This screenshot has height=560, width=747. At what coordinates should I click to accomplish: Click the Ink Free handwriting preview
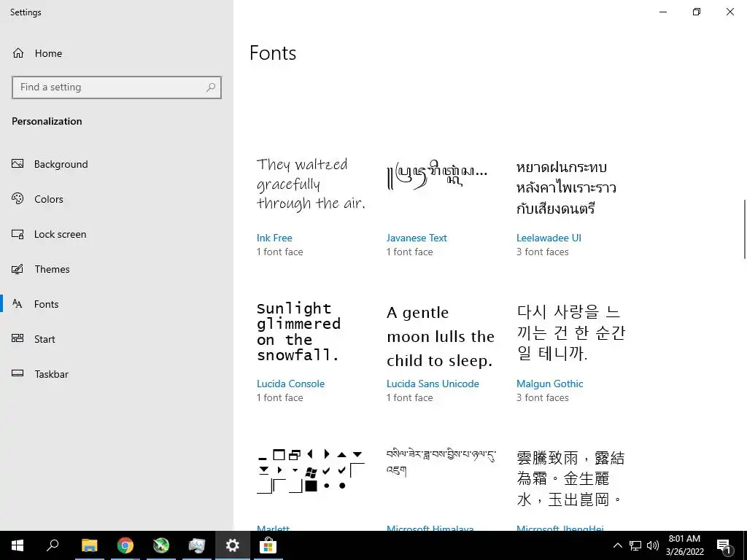pyautogui.click(x=311, y=184)
